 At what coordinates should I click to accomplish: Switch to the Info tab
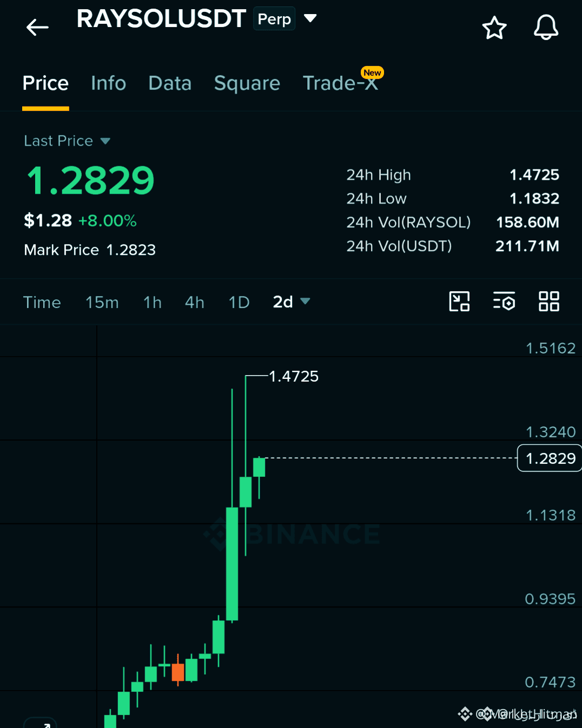coord(108,83)
